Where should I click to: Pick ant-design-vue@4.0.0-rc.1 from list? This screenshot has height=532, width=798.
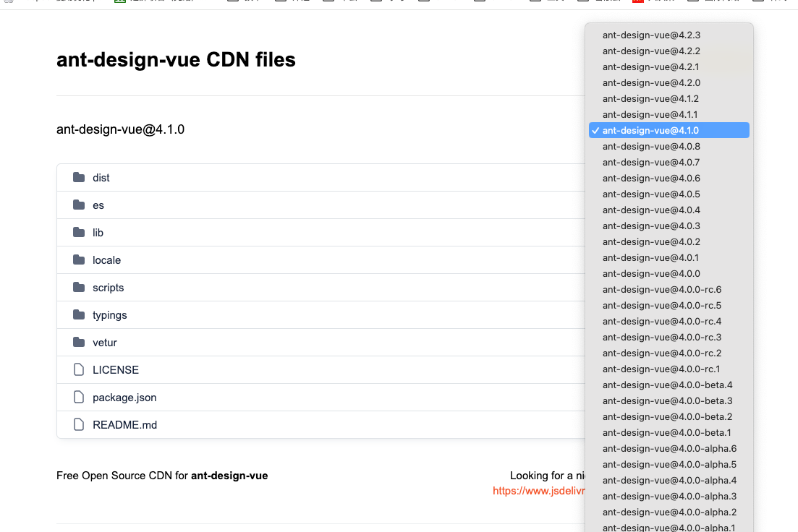pos(668,369)
